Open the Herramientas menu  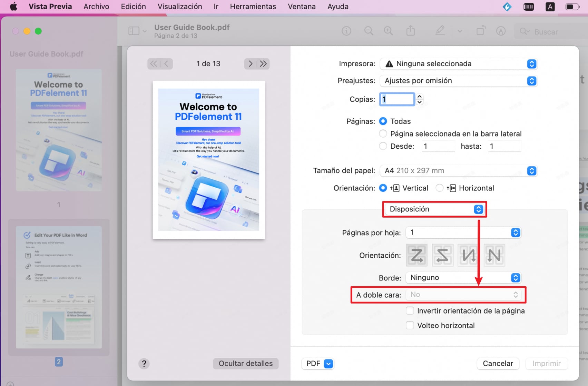[253, 7]
